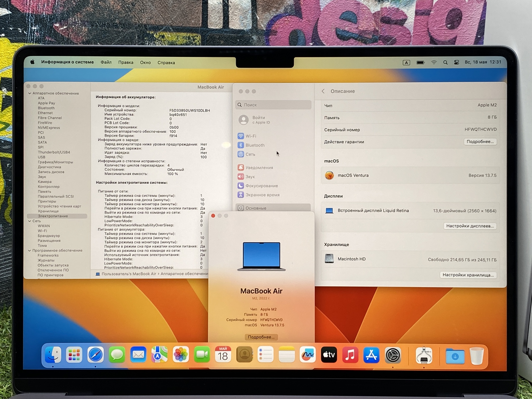Image resolution: width=532 pixels, height=399 pixels.
Task: Open Spotlight search in menu bar
Action: (445, 62)
